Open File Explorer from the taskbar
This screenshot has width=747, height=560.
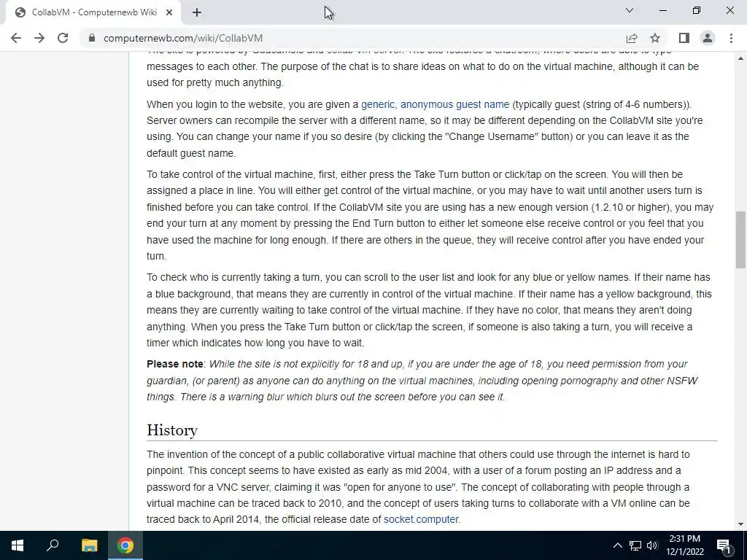pos(89,545)
